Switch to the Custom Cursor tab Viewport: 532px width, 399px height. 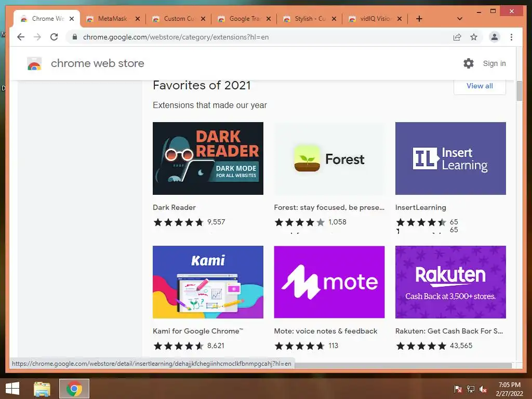click(x=179, y=19)
